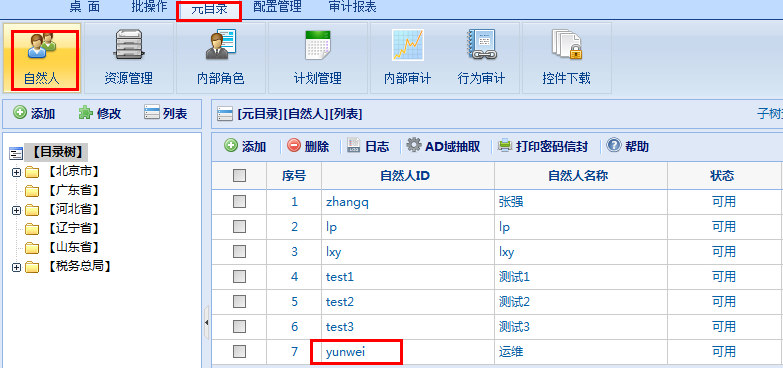Select 辽宁省 in the directory tree
The height and width of the screenshot is (368, 783).
pyautogui.click(x=73, y=229)
